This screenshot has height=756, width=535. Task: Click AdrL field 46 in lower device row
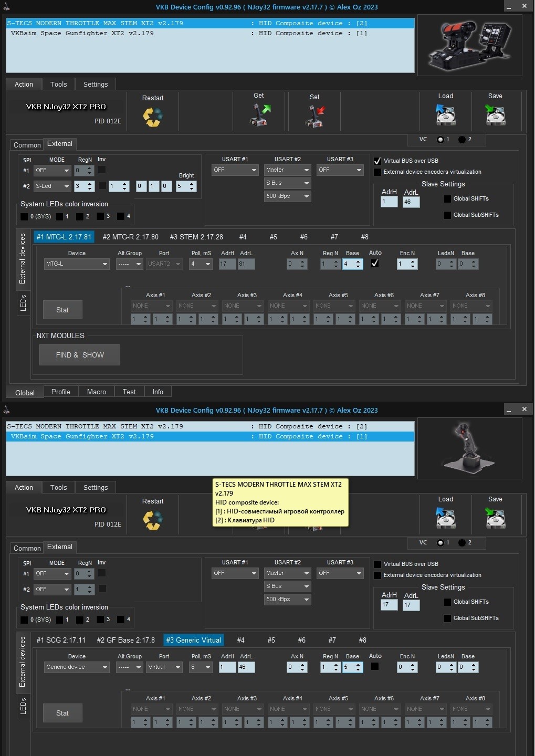(246, 667)
